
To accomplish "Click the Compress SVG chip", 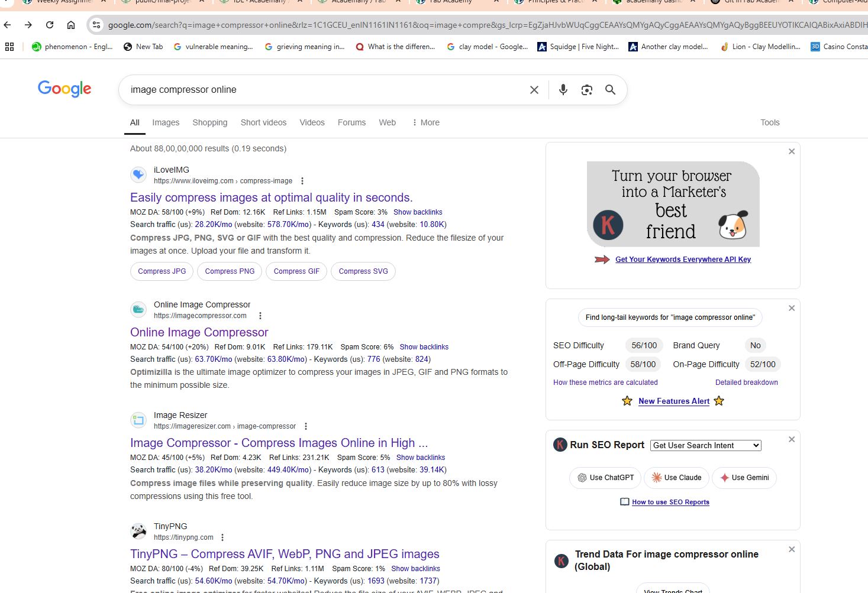I will (363, 271).
